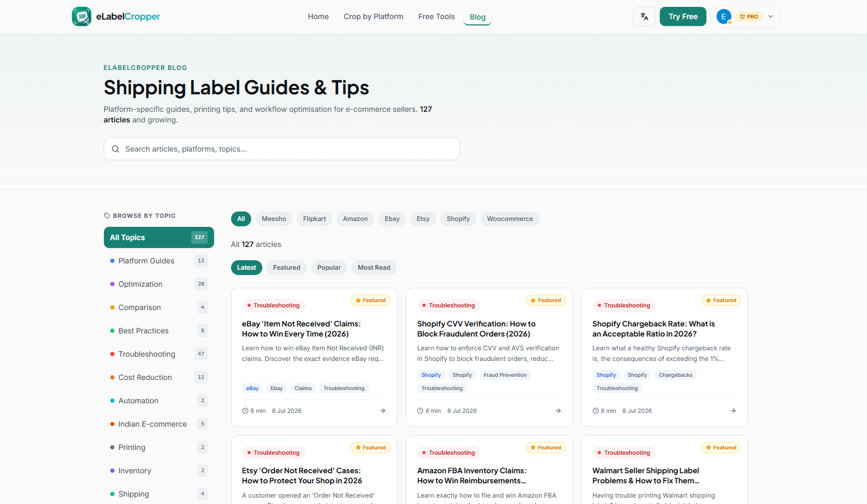867x504 pixels.
Task: Click Featured badge on Shopify CVV card
Action: (x=546, y=300)
